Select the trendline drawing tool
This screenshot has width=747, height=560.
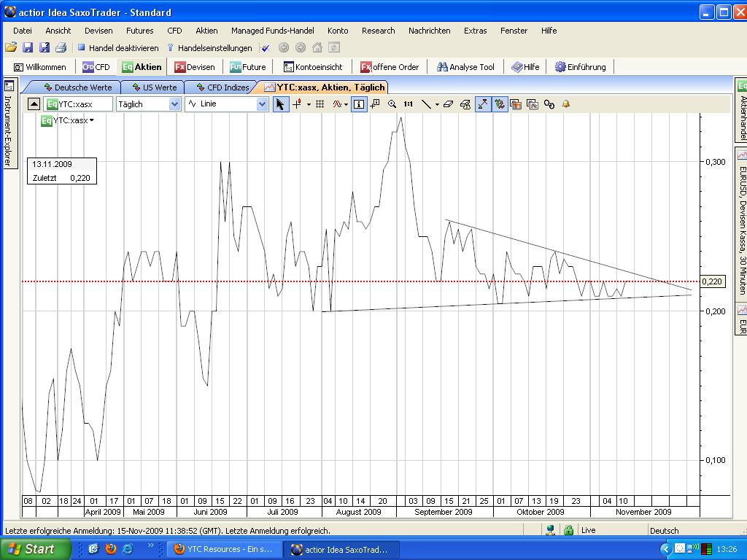pos(426,104)
